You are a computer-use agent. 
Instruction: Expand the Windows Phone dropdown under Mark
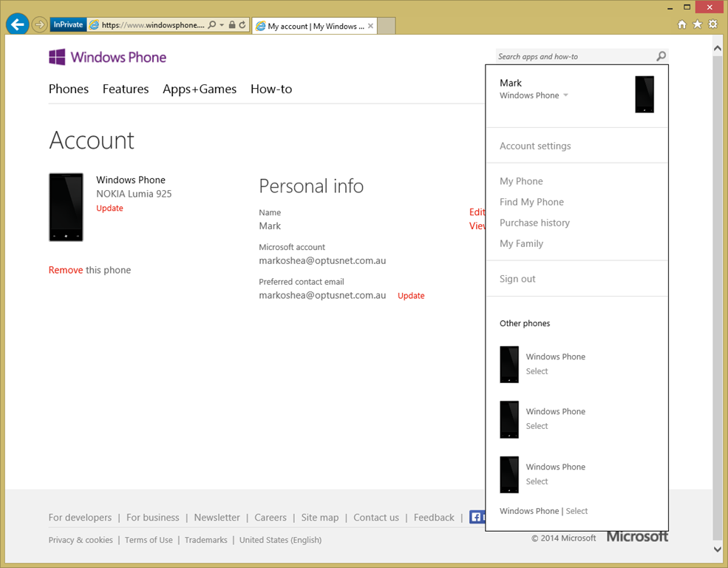[565, 95]
